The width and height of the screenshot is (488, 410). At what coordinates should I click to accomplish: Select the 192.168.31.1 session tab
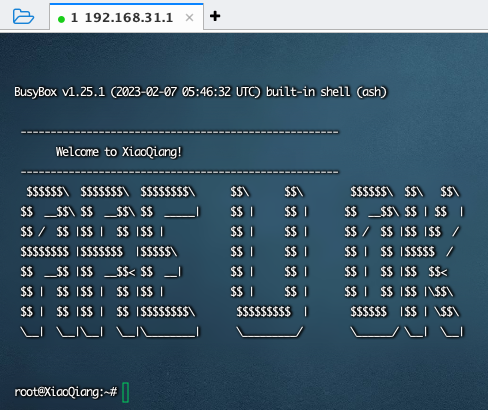click(126, 17)
